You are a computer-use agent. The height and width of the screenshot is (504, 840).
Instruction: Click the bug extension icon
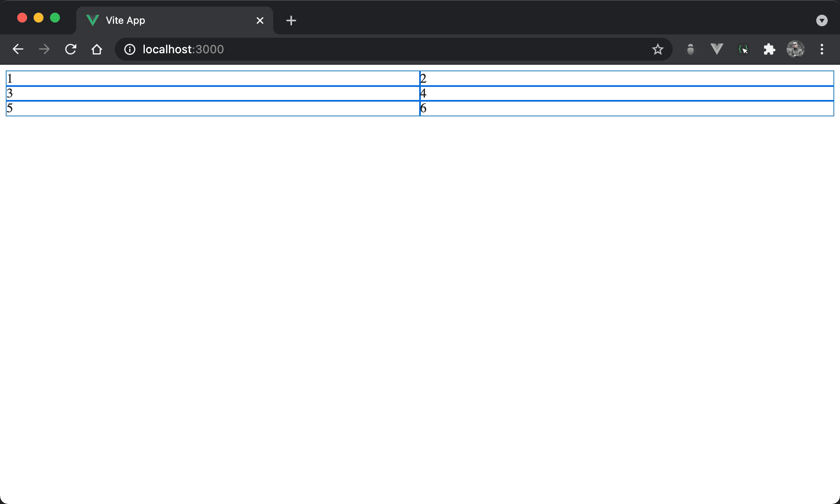click(x=690, y=49)
